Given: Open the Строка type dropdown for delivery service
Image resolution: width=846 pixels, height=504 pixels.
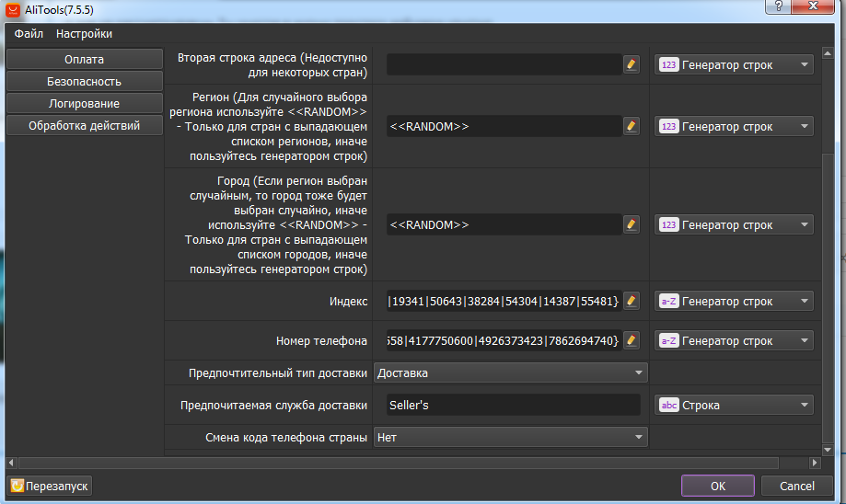Looking at the screenshot, I should coord(734,405).
